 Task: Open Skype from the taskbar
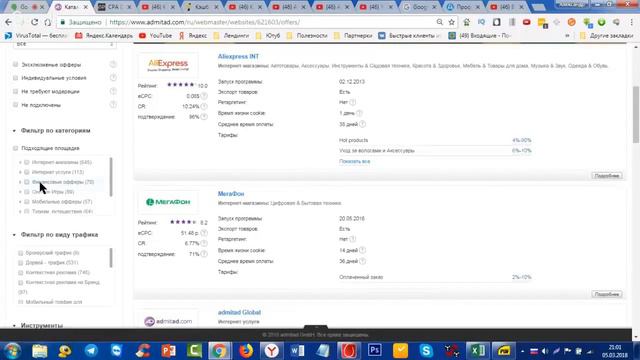(426, 351)
